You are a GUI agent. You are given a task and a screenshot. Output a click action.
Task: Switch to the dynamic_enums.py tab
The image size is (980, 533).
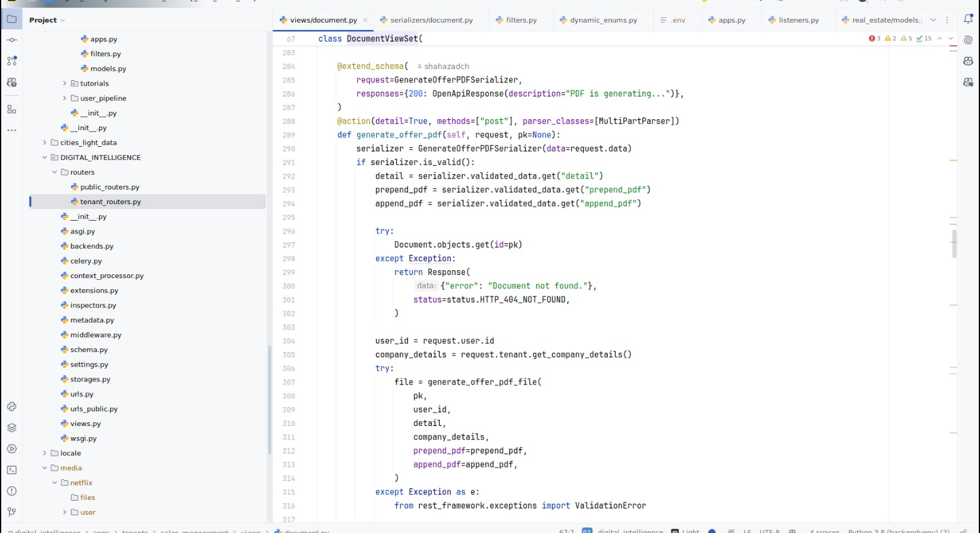(x=603, y=20)
